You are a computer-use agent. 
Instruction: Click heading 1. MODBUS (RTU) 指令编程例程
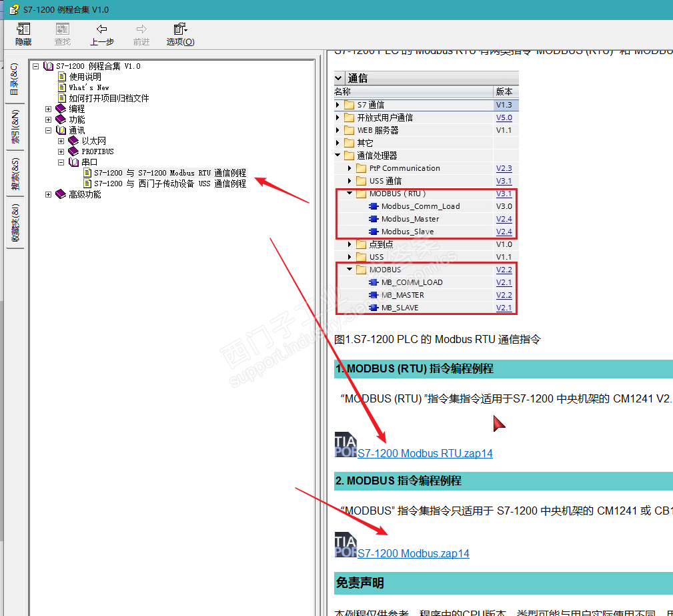[415, 368]
